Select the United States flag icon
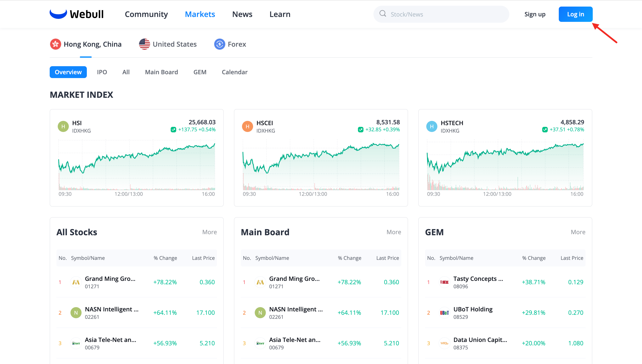Viewport: 642px width, 364px height. [144, 44]
